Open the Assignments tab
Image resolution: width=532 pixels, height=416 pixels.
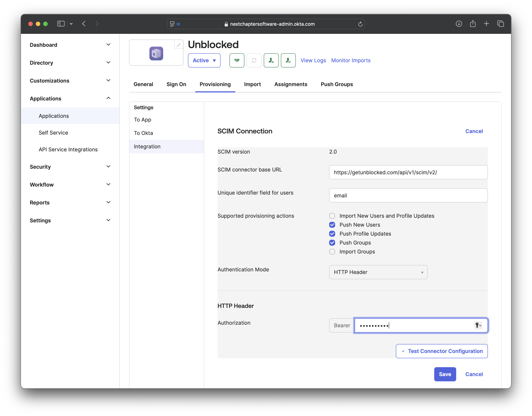[291, 84]
